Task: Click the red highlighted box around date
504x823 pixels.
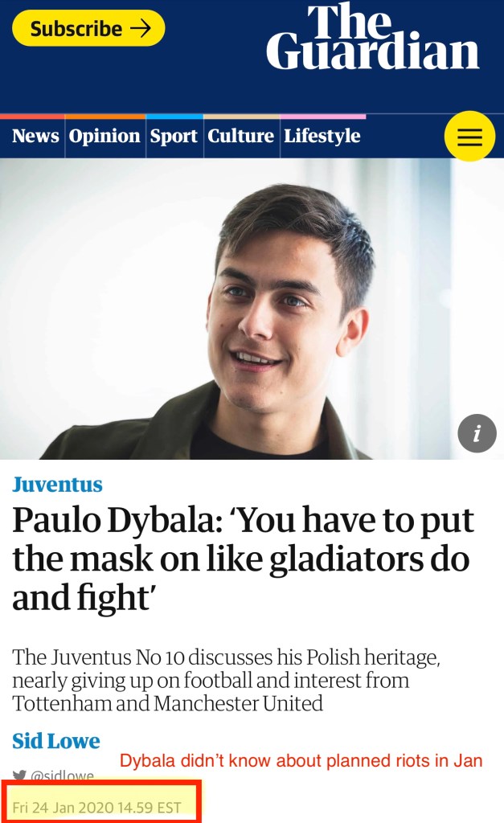Action: pyautogui.click(x=100, y=801)
